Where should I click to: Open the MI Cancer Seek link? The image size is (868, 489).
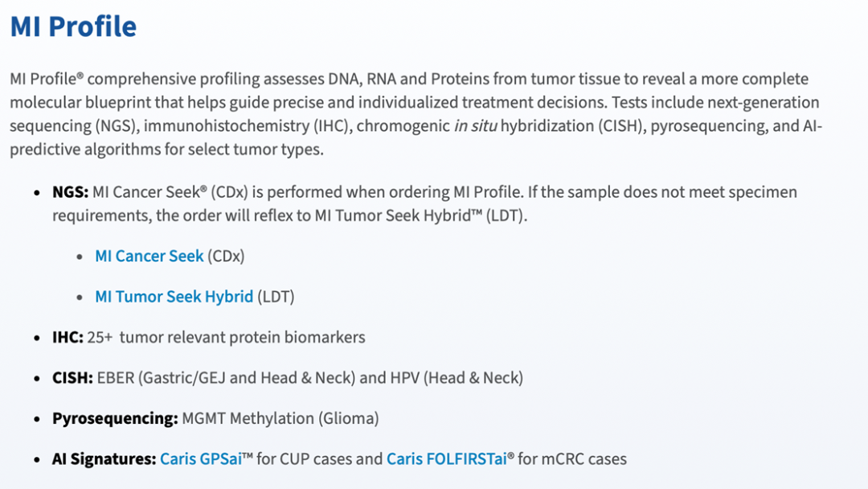[149, 256]
